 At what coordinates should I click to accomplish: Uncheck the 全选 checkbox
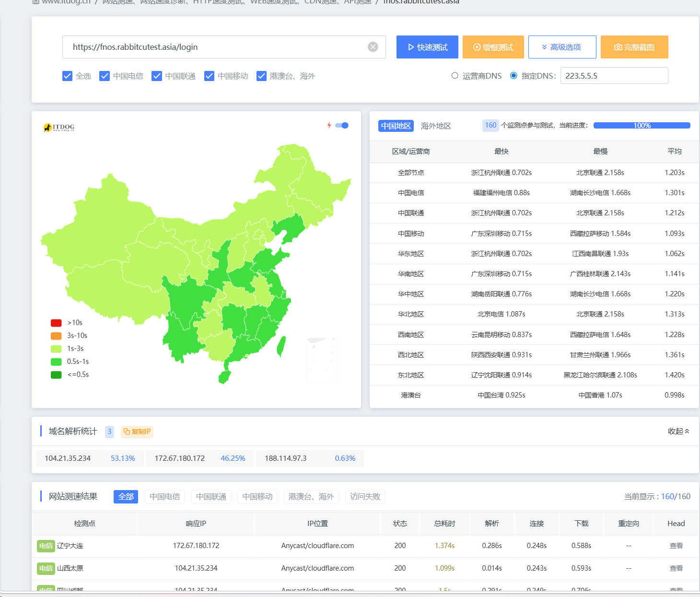pos(68,76)
